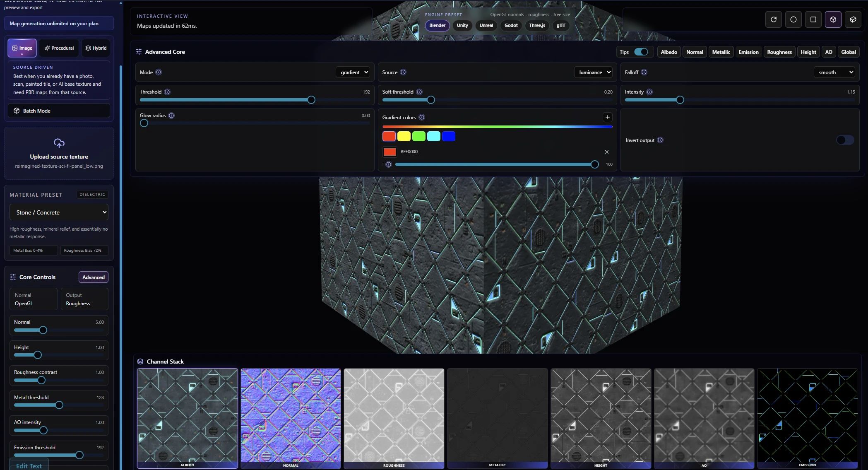Viewport: 868px width, 470px height.
Task: Select the Procedural source tab
Action: [59, 48]
